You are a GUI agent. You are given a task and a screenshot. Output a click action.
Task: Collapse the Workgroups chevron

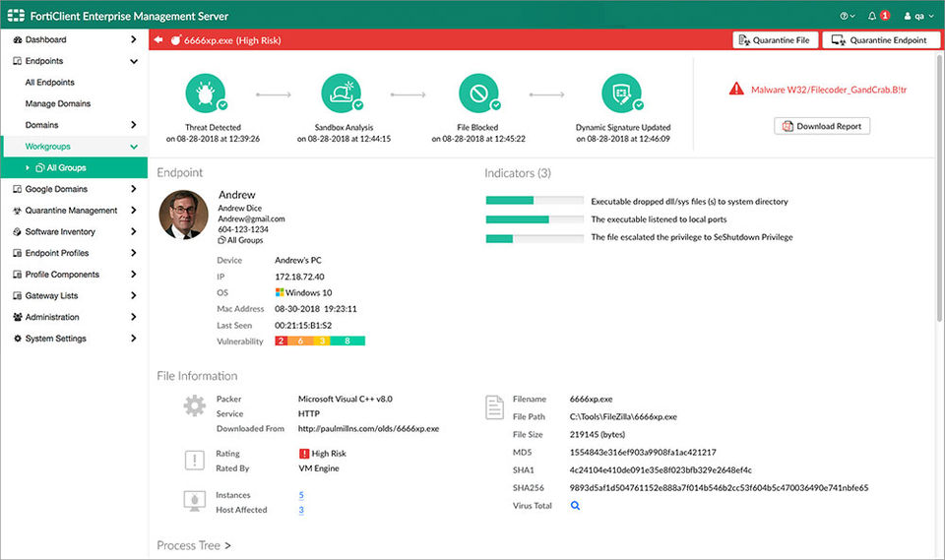click(133, 147)
